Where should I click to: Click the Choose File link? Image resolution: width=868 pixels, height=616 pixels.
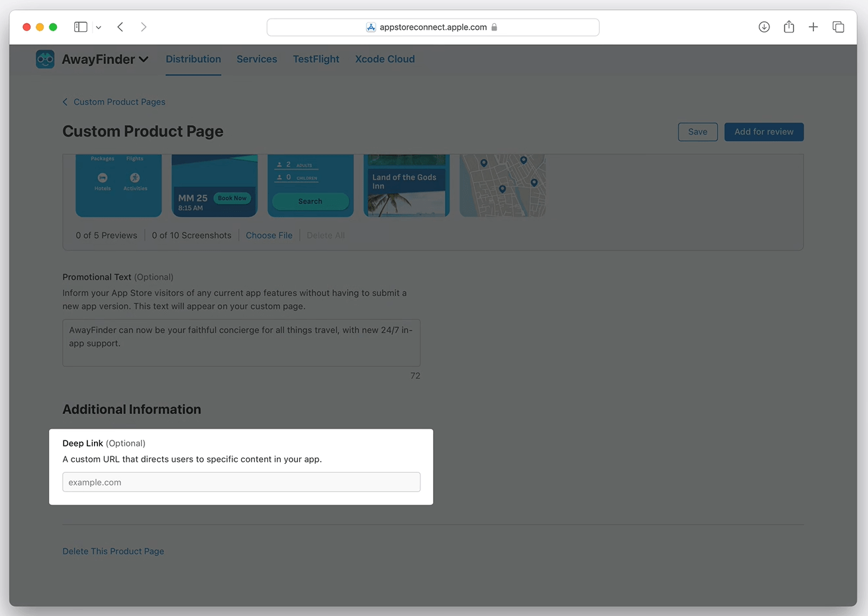coord(269,235)
